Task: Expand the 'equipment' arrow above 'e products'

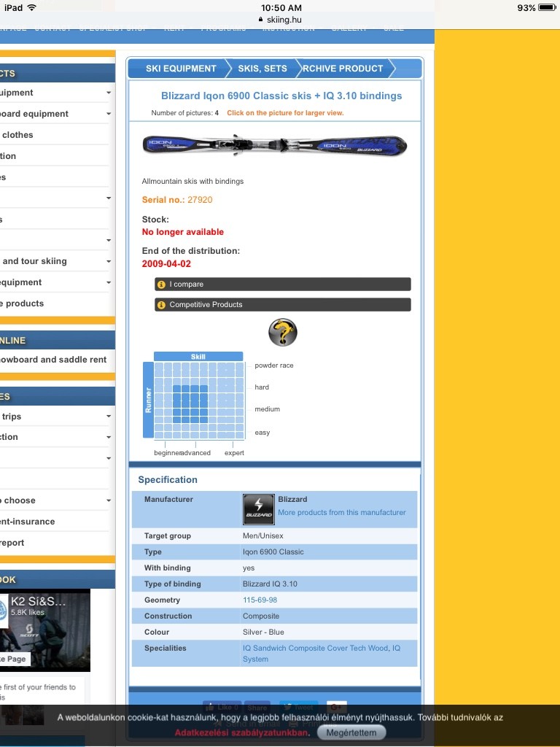Action: [109, 282]
